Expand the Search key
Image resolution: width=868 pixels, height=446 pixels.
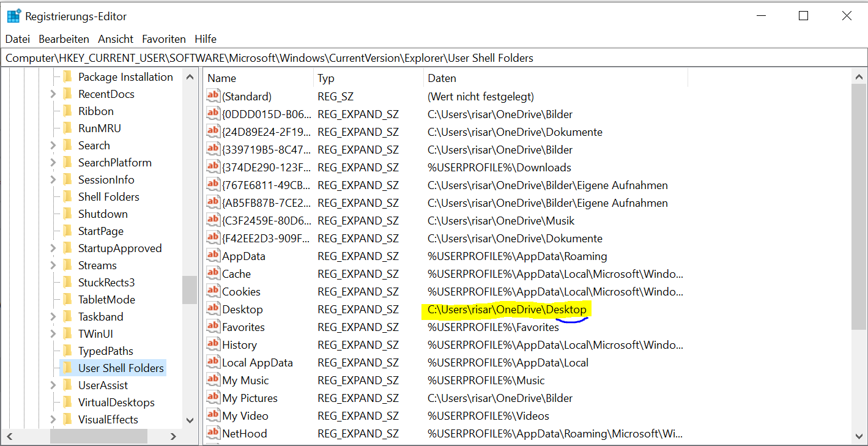53,146
